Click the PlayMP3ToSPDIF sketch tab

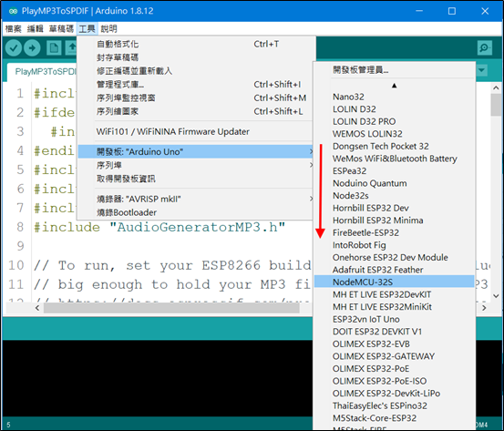[x=42, y=72]
